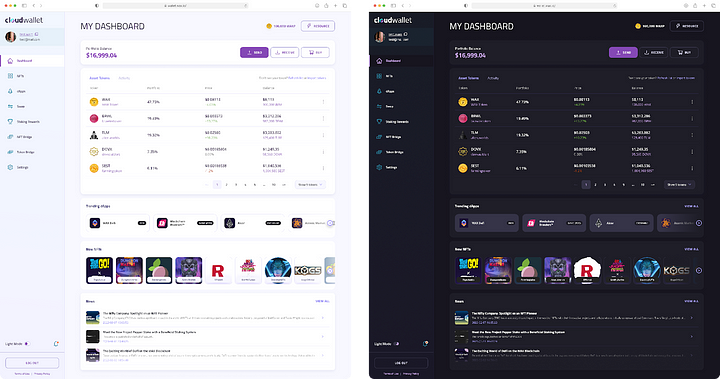This screenshot has width=720, height=379.
Task: Open NFT Bridge icon in dark sidebar
Action: pos(379,137)
